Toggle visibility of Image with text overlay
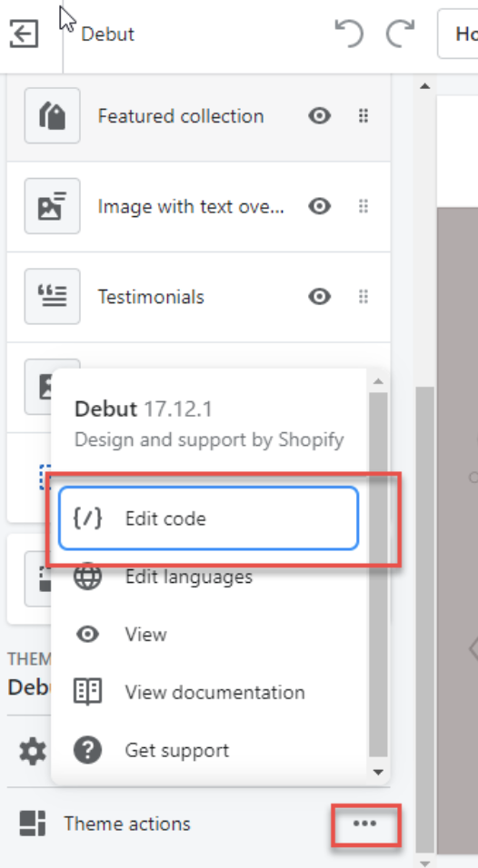The image size is (478, 868). (320, 206)
